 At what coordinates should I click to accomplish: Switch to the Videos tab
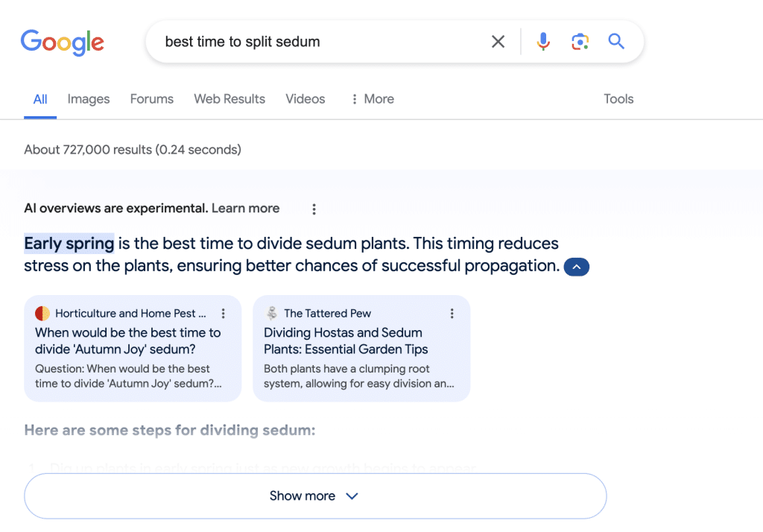[x=305, y=99]
